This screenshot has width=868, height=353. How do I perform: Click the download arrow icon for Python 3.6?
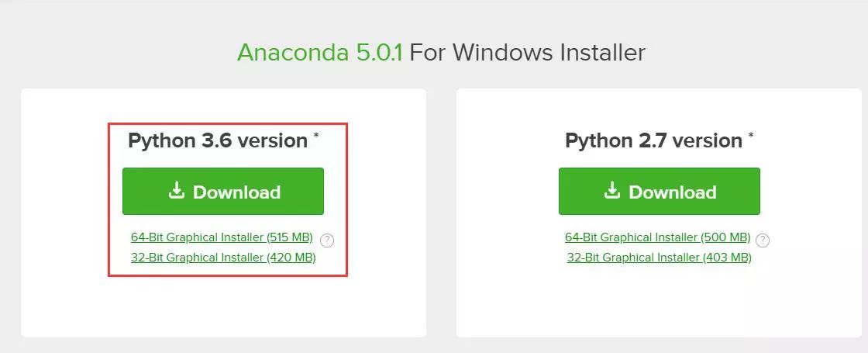point(176,191)
